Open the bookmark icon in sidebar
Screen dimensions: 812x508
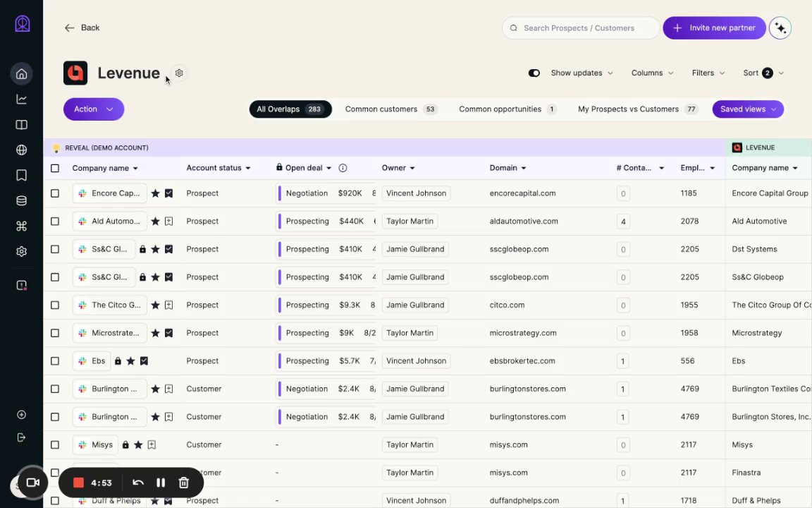(21, 175)
